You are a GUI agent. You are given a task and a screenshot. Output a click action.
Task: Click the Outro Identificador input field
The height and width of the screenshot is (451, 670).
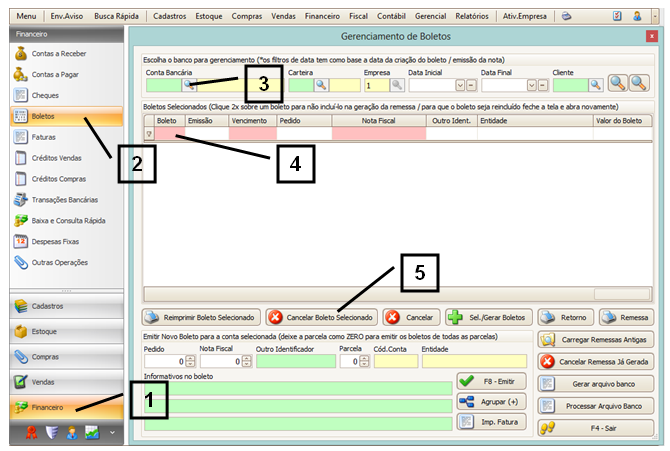[x=296, y=362]
